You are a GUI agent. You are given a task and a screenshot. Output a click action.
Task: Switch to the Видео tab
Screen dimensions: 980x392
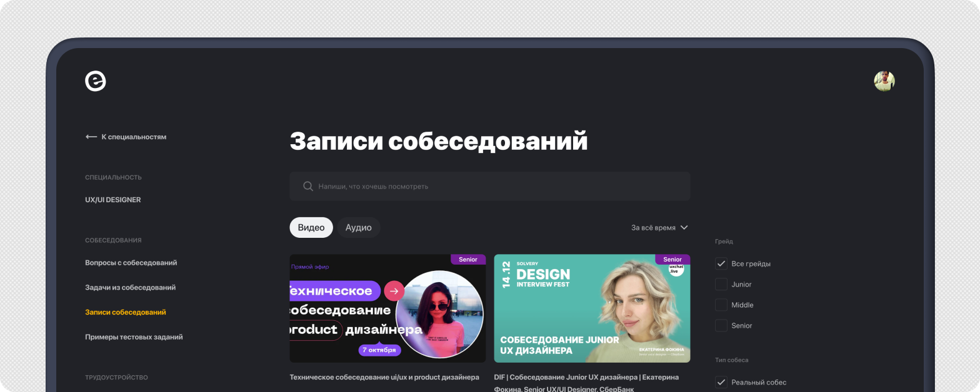(311, 228)
